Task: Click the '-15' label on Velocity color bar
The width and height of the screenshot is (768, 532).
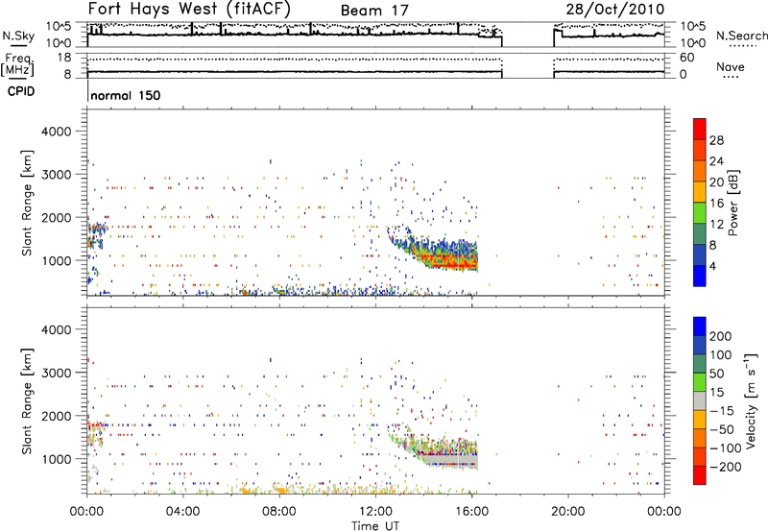Action: (x=722, y=411)
